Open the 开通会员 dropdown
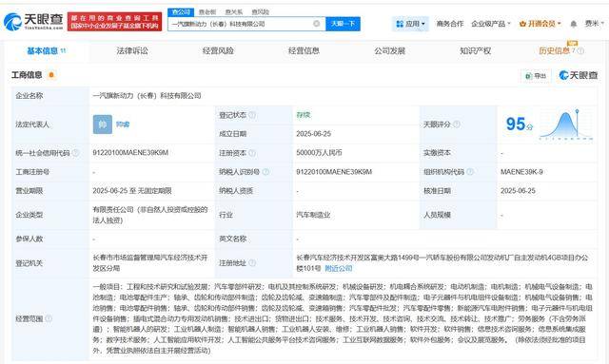Viewport: 609px width, 364px height. (540, 24)
